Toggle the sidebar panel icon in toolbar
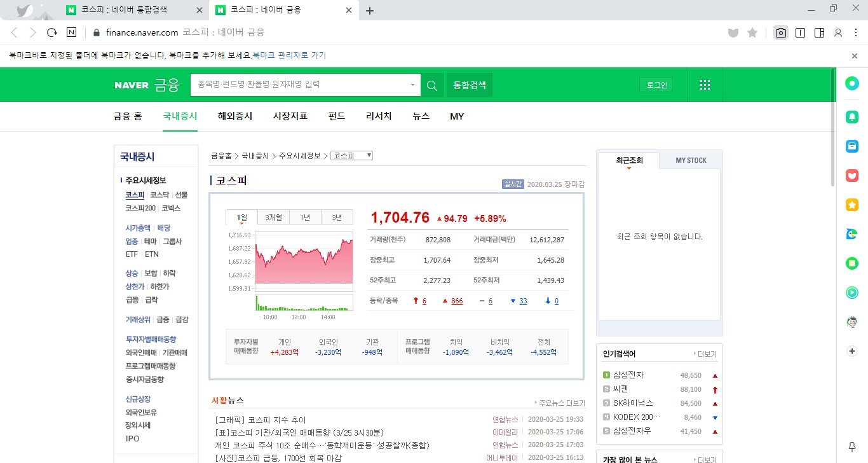 coord(800,32)
